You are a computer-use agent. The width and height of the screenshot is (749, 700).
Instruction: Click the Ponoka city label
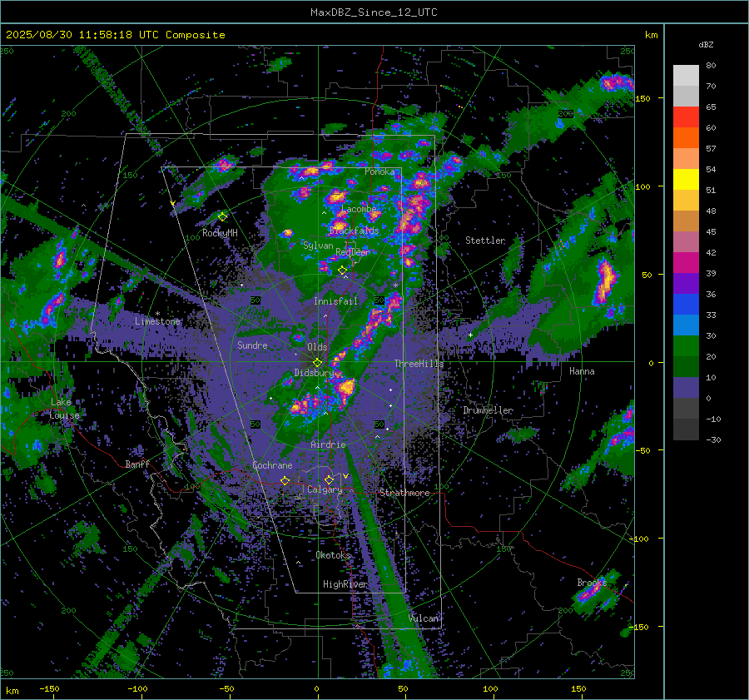pyautogui.click(x=379, y=171)
